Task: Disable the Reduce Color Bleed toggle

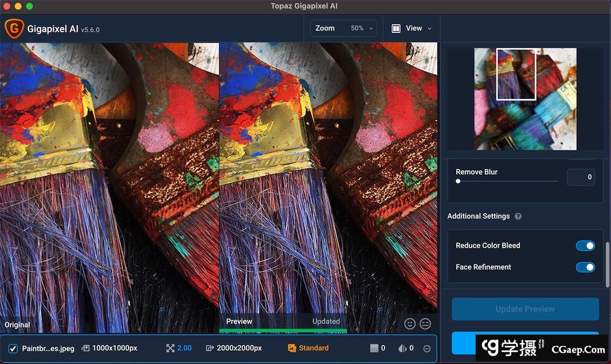Action: tap(585, 246)
